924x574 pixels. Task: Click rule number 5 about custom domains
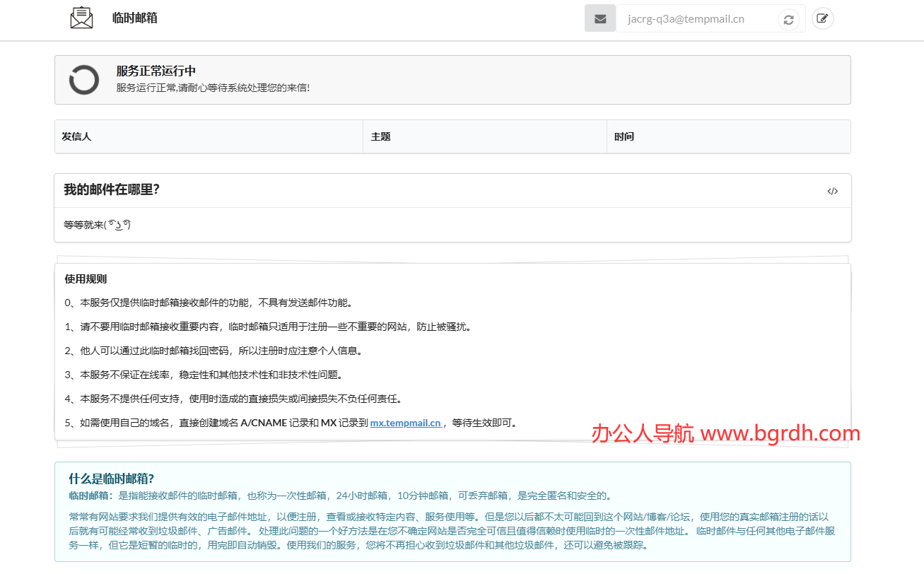pos(212,423)
